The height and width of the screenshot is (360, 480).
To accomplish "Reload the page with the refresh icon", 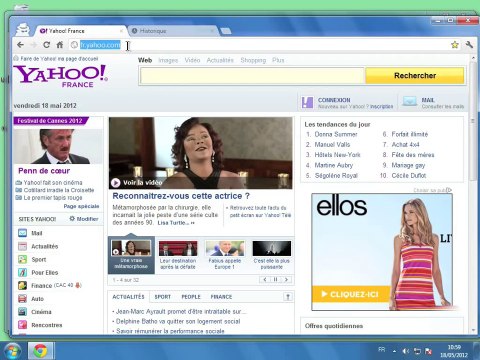I will [47, 45].
